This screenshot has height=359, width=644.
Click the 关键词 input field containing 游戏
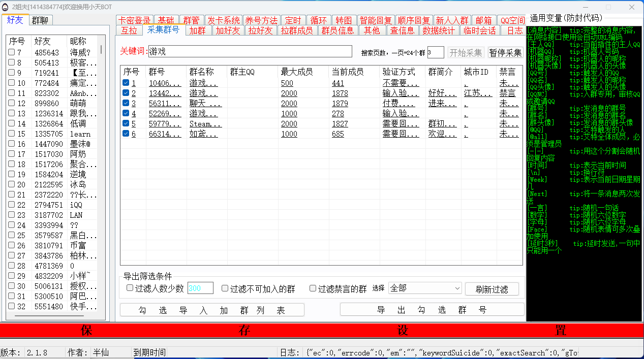250,52
